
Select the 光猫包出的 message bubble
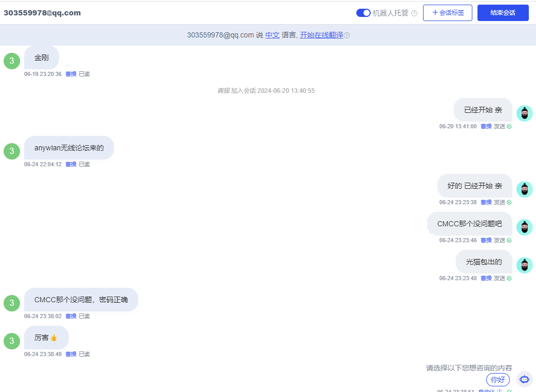pyautogui.click(x=484, y=262)
